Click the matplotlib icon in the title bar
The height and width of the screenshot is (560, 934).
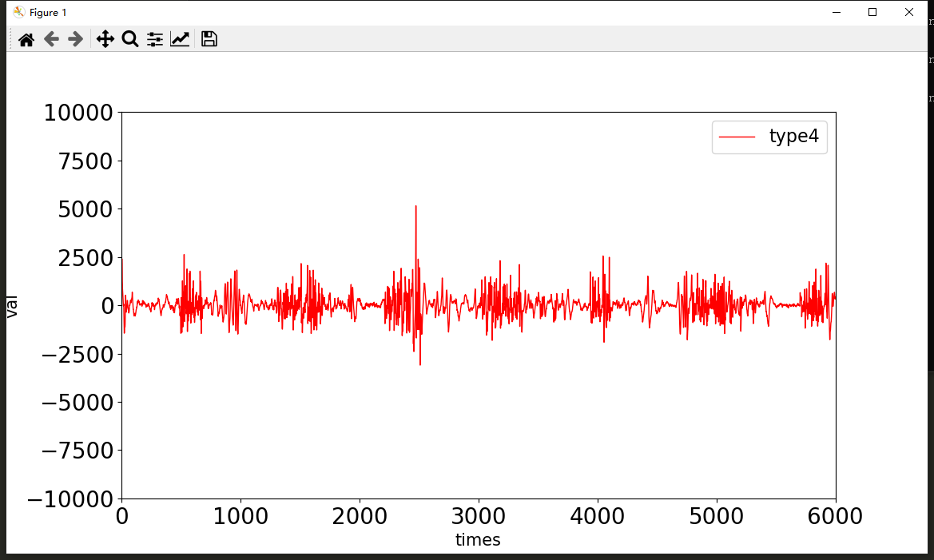(x=19, y=12)
